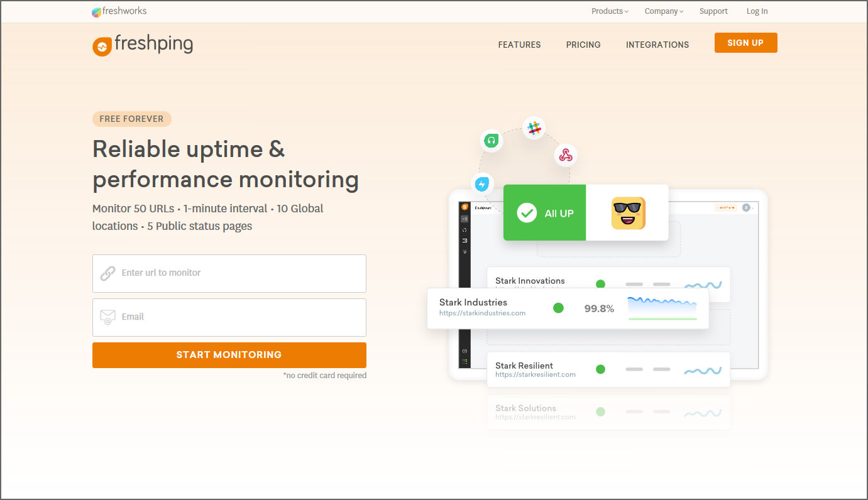Click the Stark Resilient row title

pyautogui.click(x=524, y=366)
